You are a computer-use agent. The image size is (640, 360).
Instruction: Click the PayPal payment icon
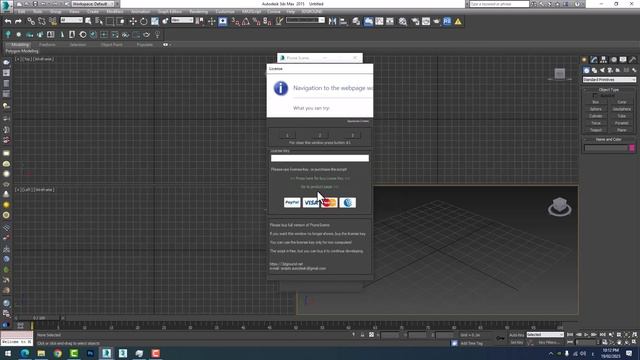click(x=292, y=202)
